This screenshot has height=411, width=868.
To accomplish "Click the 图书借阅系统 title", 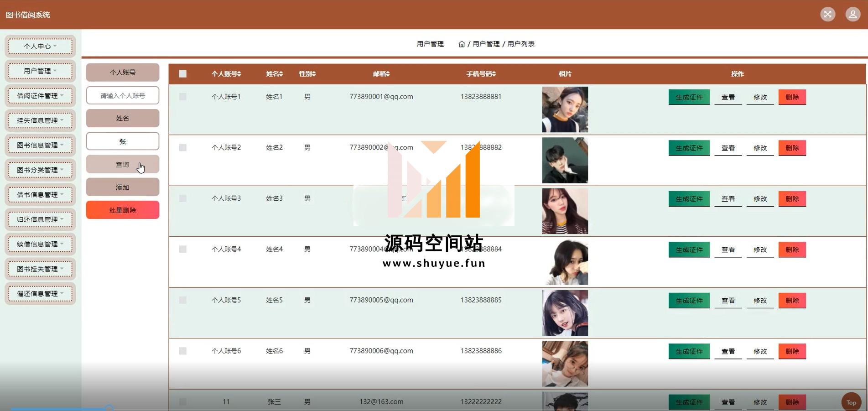I will pyautogui.click(x=28, y=15).
